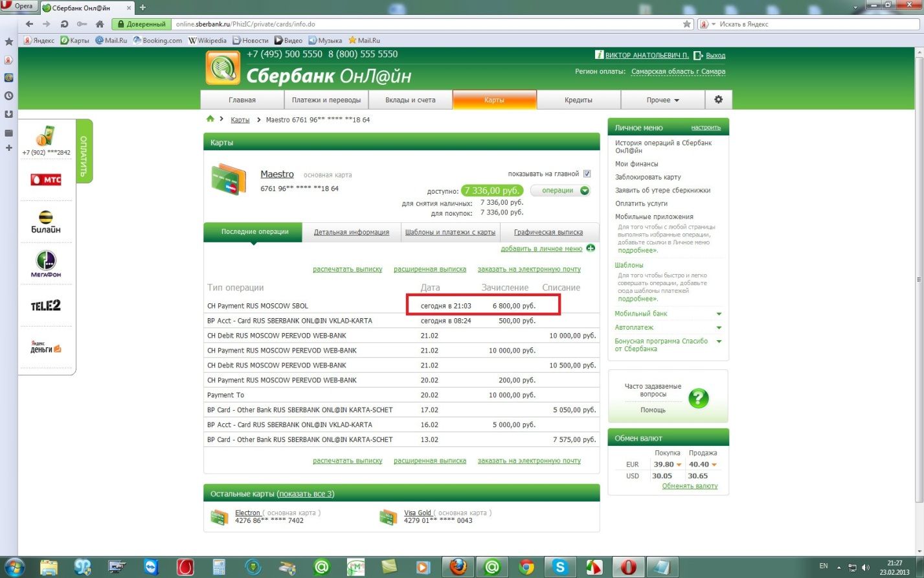The width and height of the screenshot is (924, 578).
Task: Bookmark this page with the address bar star
Action: 687,24
